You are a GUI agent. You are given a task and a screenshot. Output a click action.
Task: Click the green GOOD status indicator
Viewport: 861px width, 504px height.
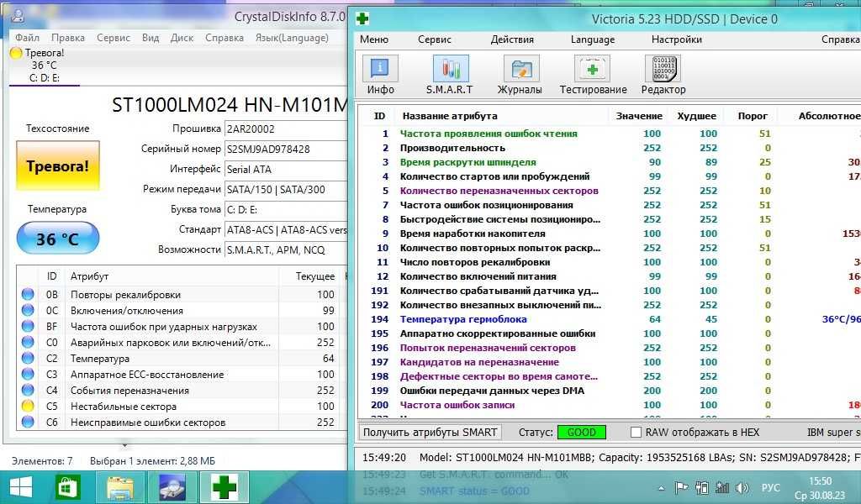point(582,432)
